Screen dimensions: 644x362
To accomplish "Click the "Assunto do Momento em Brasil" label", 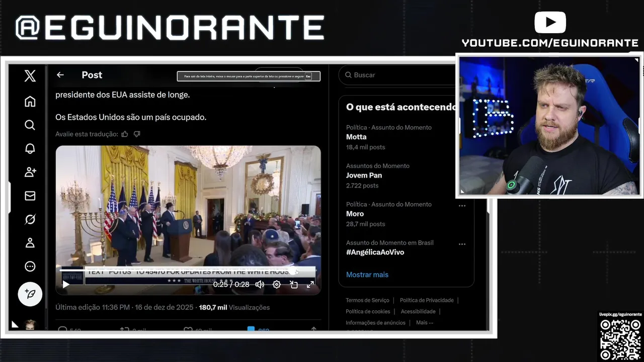I will point(390,243).
